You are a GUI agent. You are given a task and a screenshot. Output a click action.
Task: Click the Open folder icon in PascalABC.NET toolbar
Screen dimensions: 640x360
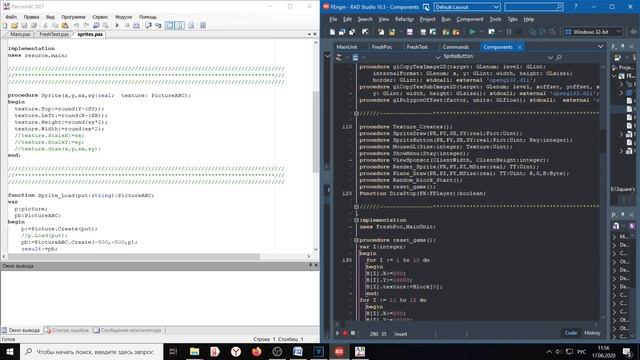[14, 25]
